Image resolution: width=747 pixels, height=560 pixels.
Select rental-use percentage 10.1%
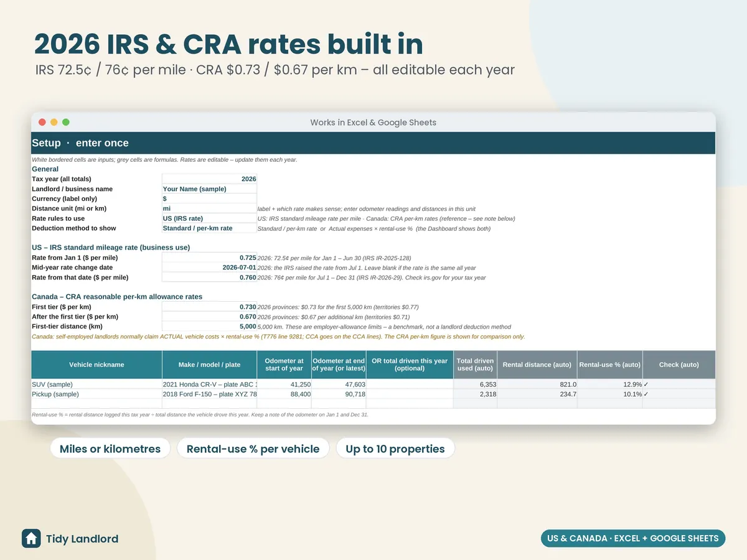pos(609,394)
